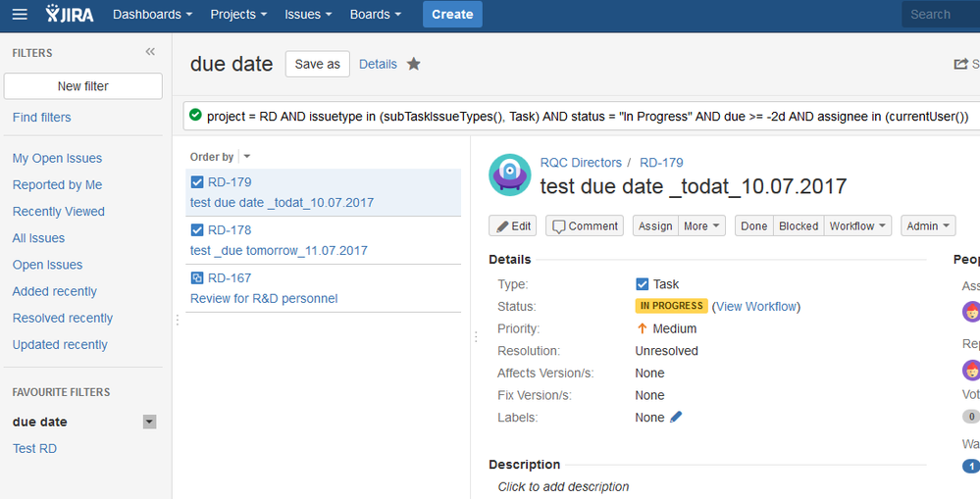Open 'test _due tomorrow_11.07.2017' issue

(279, 250)
